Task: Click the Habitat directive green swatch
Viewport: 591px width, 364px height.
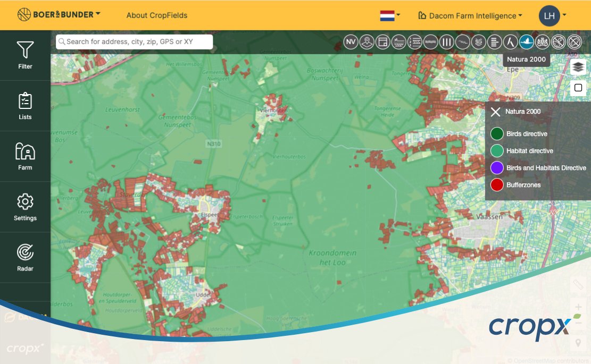Action: pos(497,150)
